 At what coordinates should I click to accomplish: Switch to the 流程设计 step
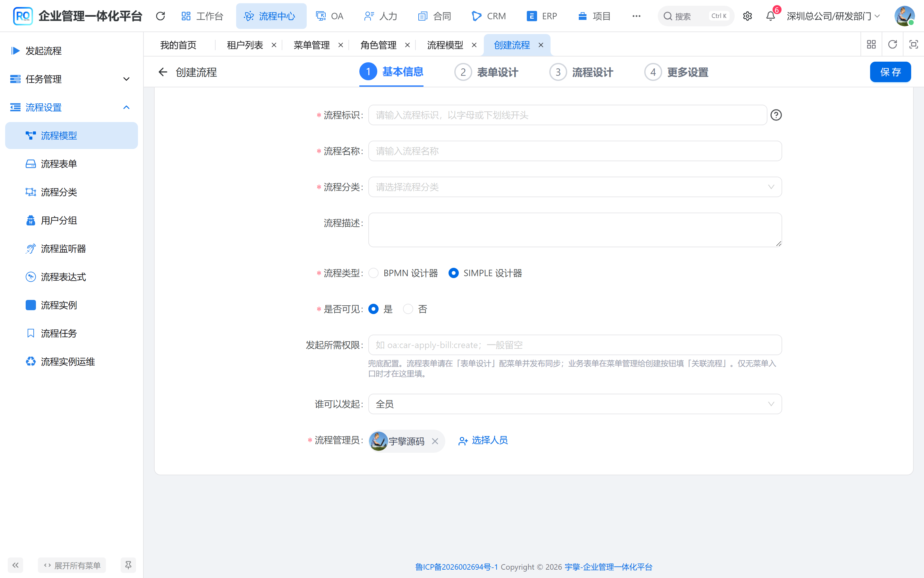pyautogui.click(x=581, y=72)
